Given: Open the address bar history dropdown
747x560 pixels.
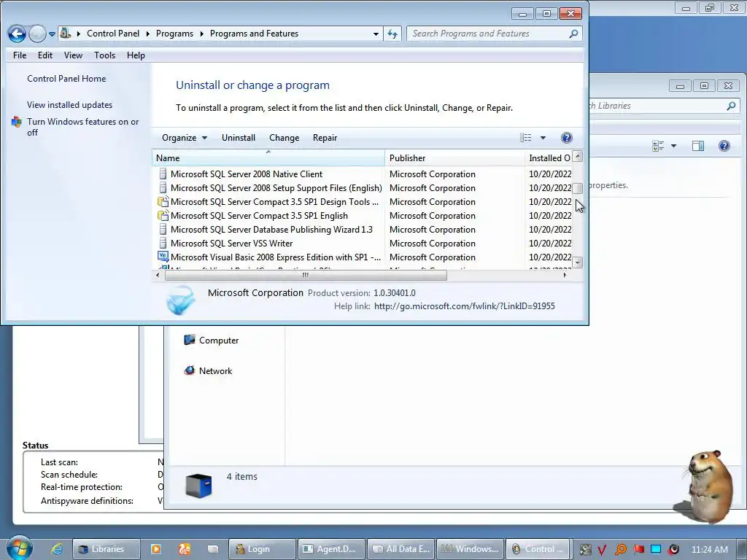Looking at the screenshot, I should [376, 34].
